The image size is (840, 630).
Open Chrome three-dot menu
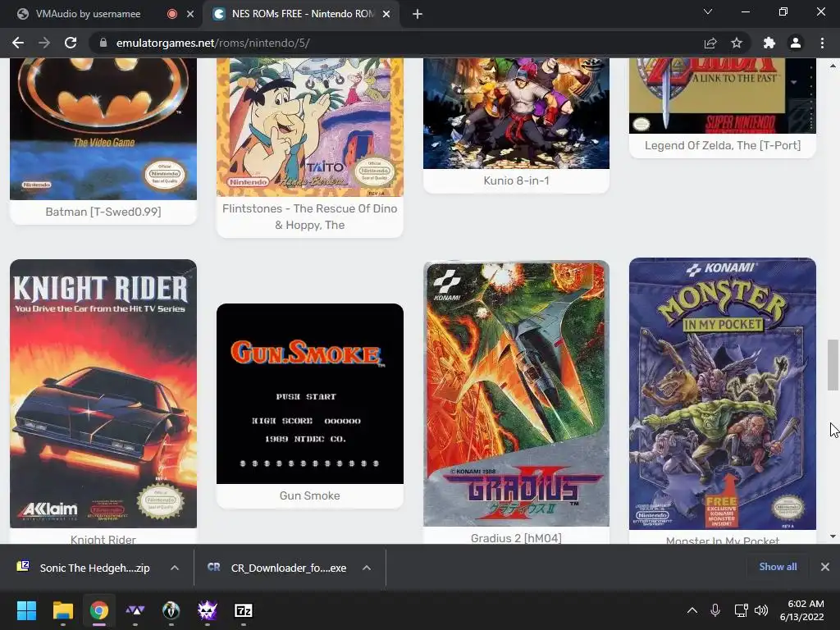pyautogui.click(x=822, y=43)
